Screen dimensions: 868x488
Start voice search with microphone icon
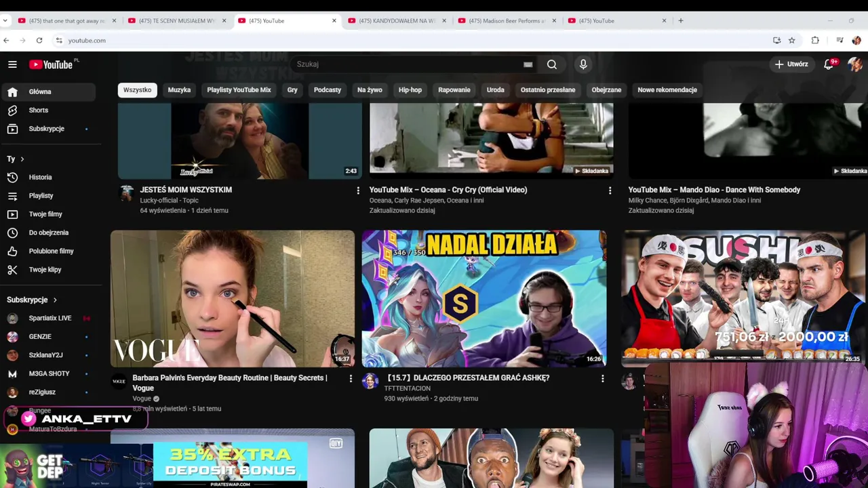583,64
